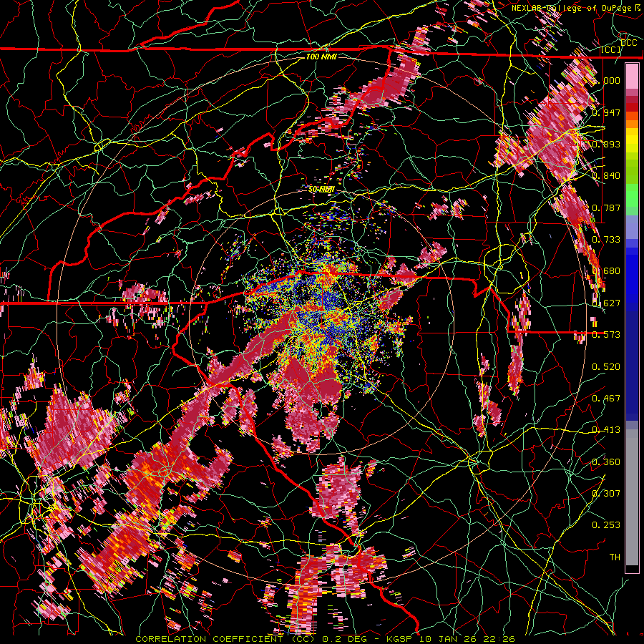Select the 1.000 scale value
Image resolution: width=644 pixels, height=644 pixels.
point(607,80)
